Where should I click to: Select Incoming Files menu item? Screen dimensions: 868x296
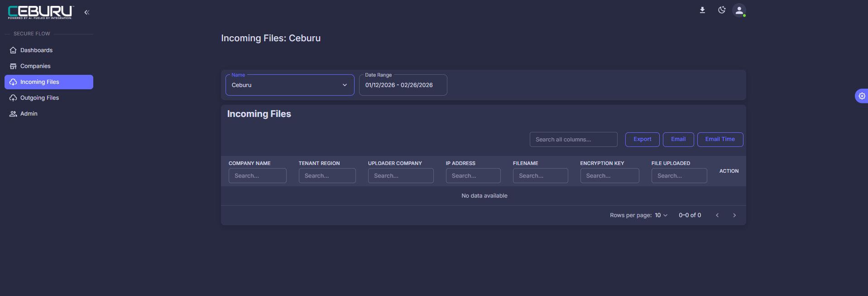[x=49, y=82]
